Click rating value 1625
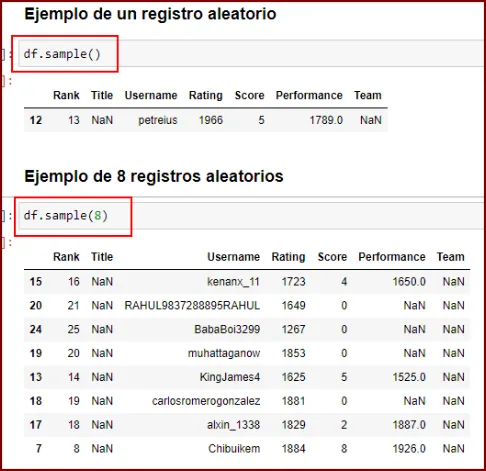The width and height of the screenshot is (486, 471). click(293, 377)
